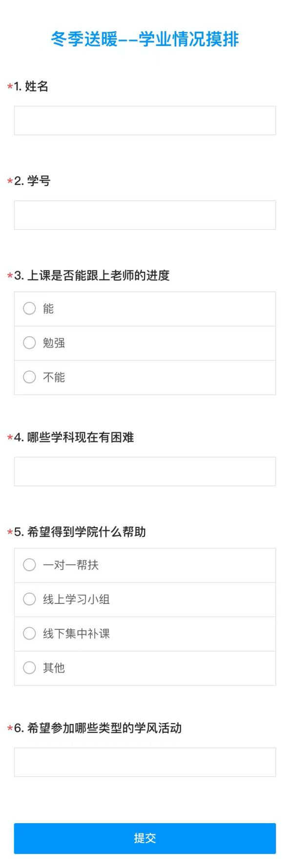This screenshot has height=868, width=290.
Task: Click the question text 上课是否能跟上老师的进度
Action: click(98, 275)
